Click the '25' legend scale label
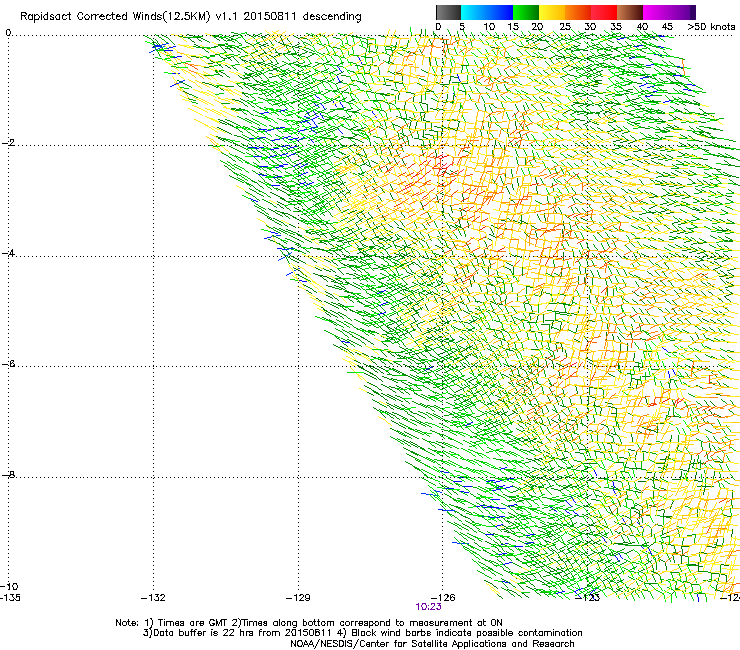Image resolution: width=740 pixels, height=650 pixels. point(565,27)
